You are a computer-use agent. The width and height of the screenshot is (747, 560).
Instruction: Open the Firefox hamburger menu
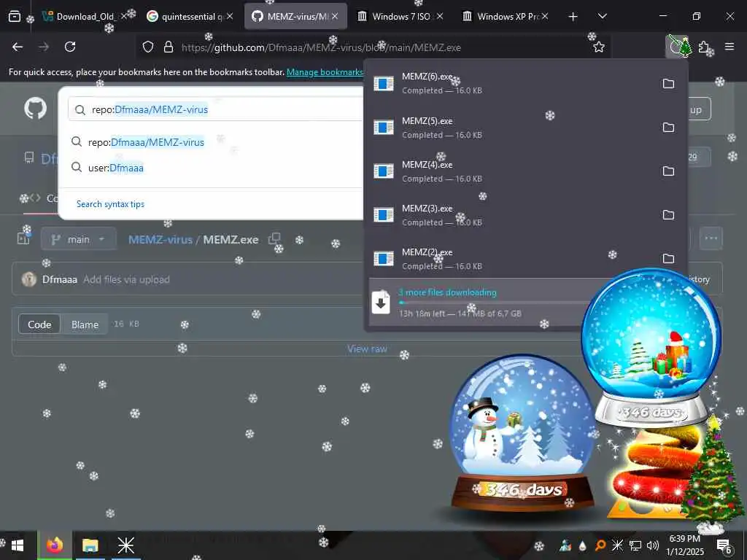(729, 47)
